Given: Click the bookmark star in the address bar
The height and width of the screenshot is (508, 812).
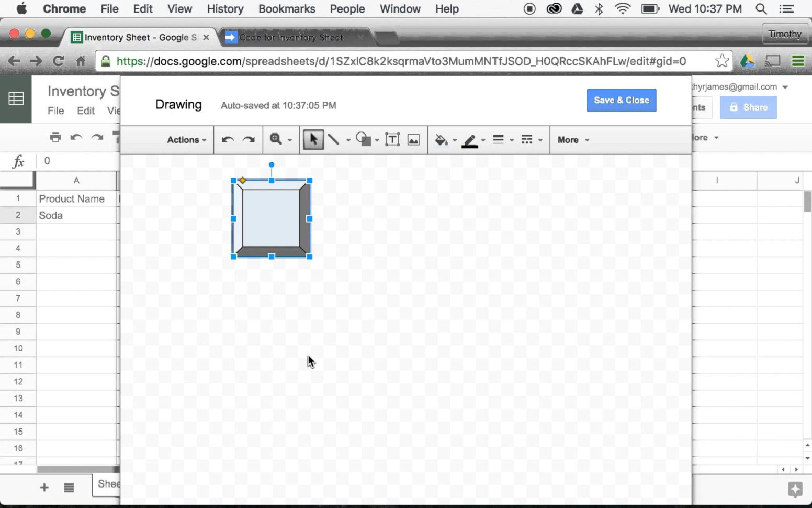Looking at the screenshot, I should coord(722,61).
